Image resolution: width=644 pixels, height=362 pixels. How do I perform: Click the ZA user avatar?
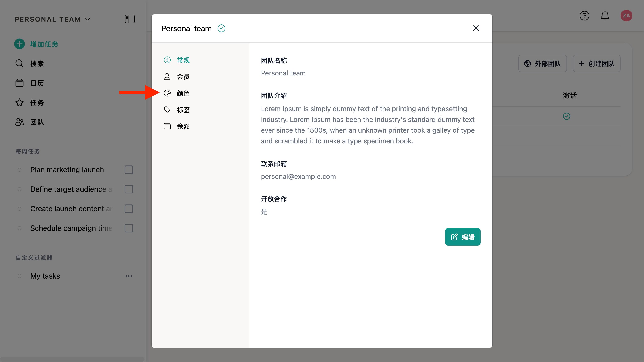pyautogui.click(x=626, y=16)
